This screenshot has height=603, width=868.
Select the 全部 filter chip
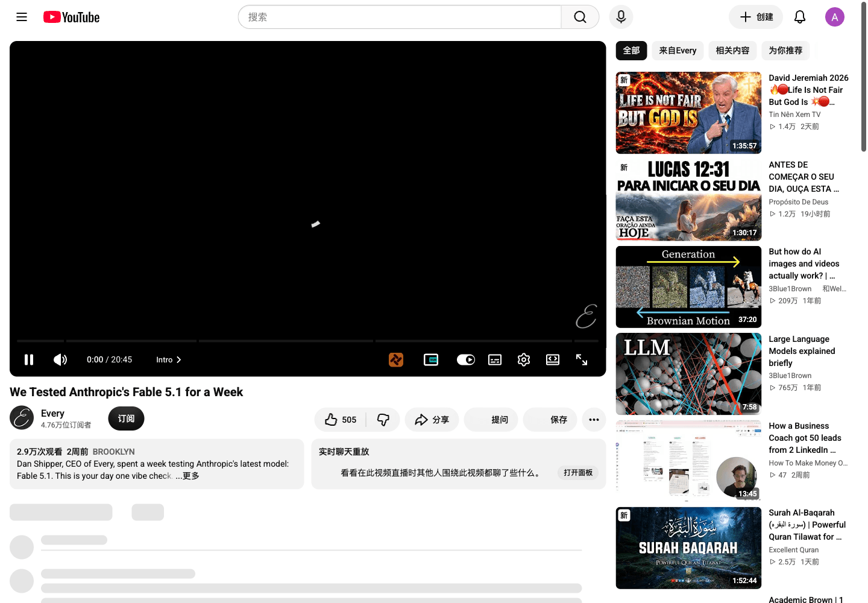tap(631, 51)
